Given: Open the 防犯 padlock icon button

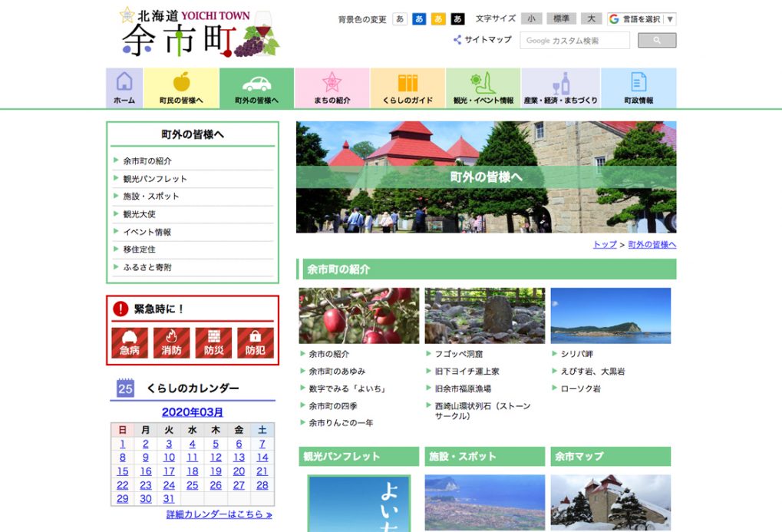Looking at the screenshot, I should pos(255,342).
